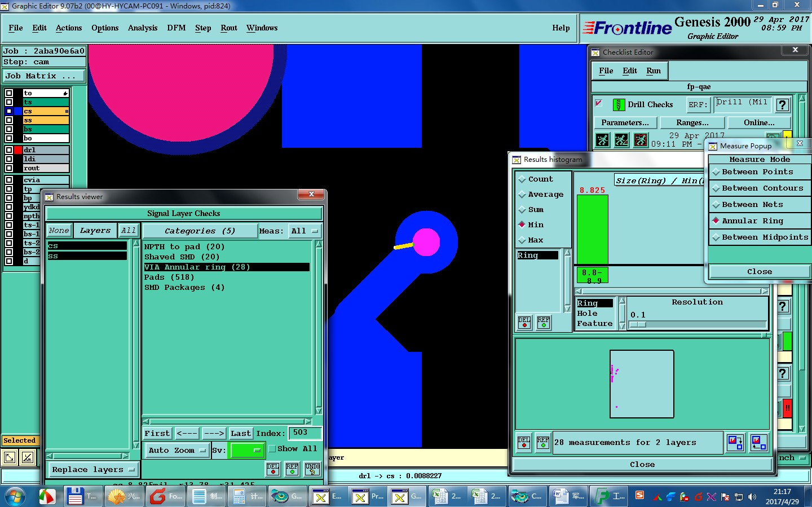The width and height of the screenshot is (812, 507).
Task: Open Windows Start button
Action: (x=15, y=496)
